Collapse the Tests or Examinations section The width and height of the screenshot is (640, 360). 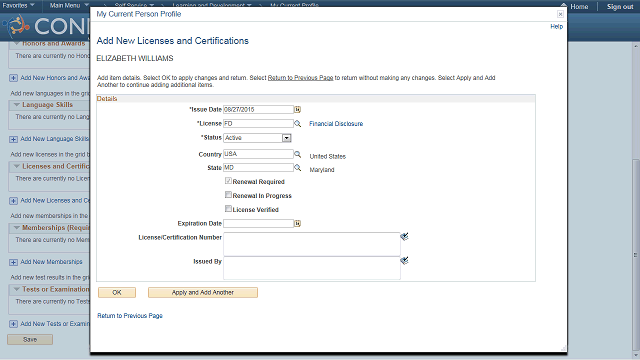tap(17, 289)
